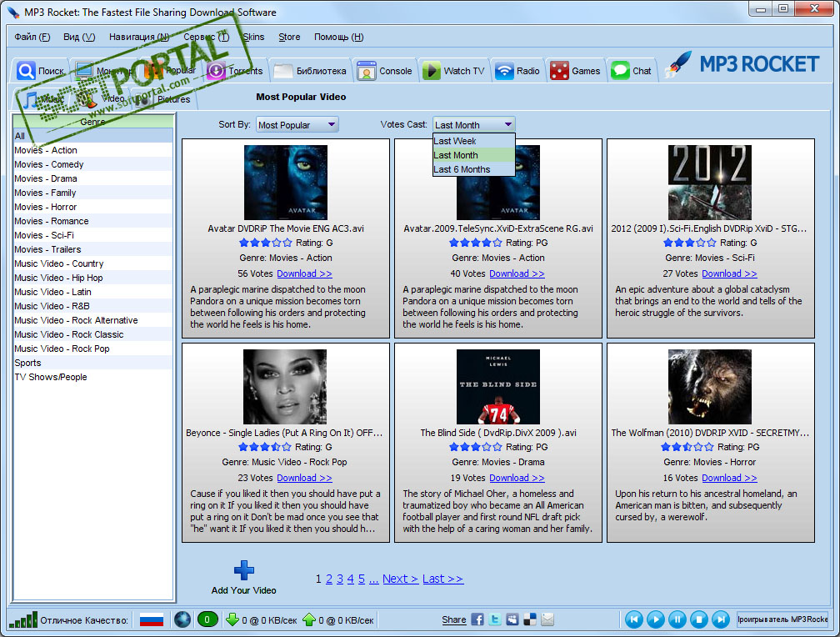The width and height of the screenshot is (840, 637).
Task: Rate The Wolfman using its stars
Action: [687, 447]
